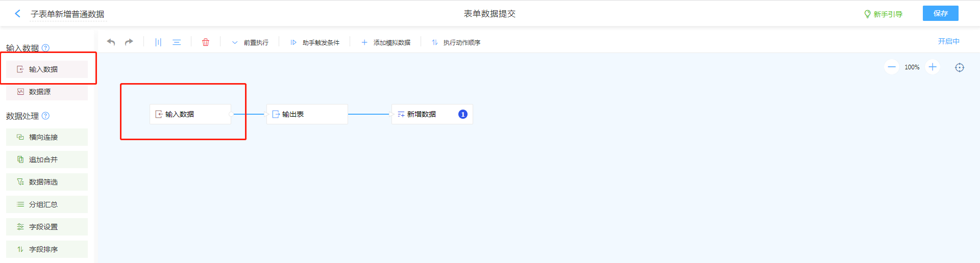
Task: Delete selection with red trash icon
Action: [206, 42]
